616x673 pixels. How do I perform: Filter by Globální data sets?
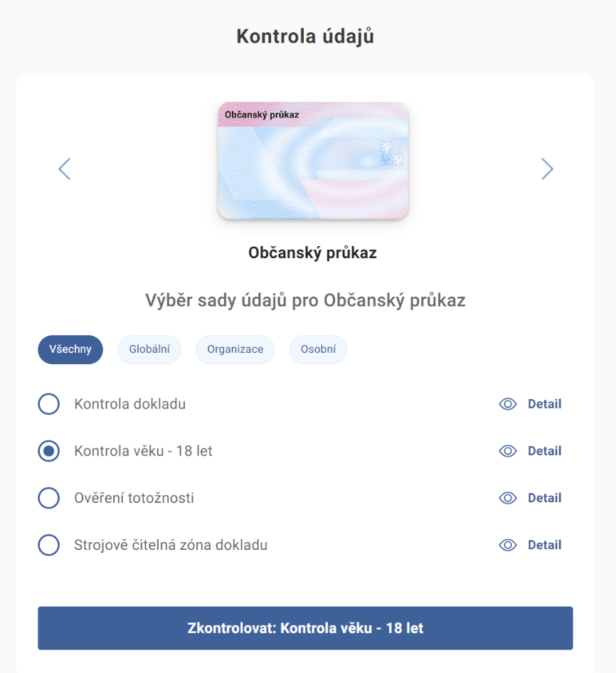click(149, 349)
